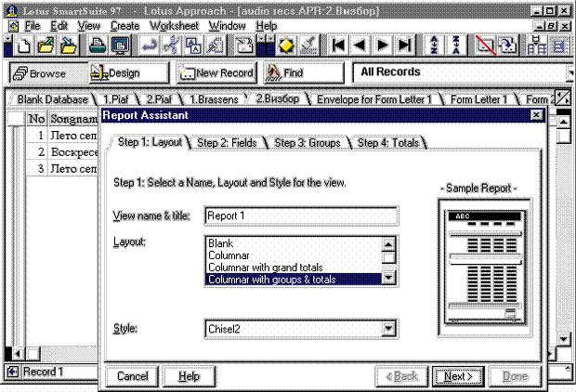Viewport: 576px width, 392px height.
Task: Click the duplicate record icon
Action: point(507,46)
